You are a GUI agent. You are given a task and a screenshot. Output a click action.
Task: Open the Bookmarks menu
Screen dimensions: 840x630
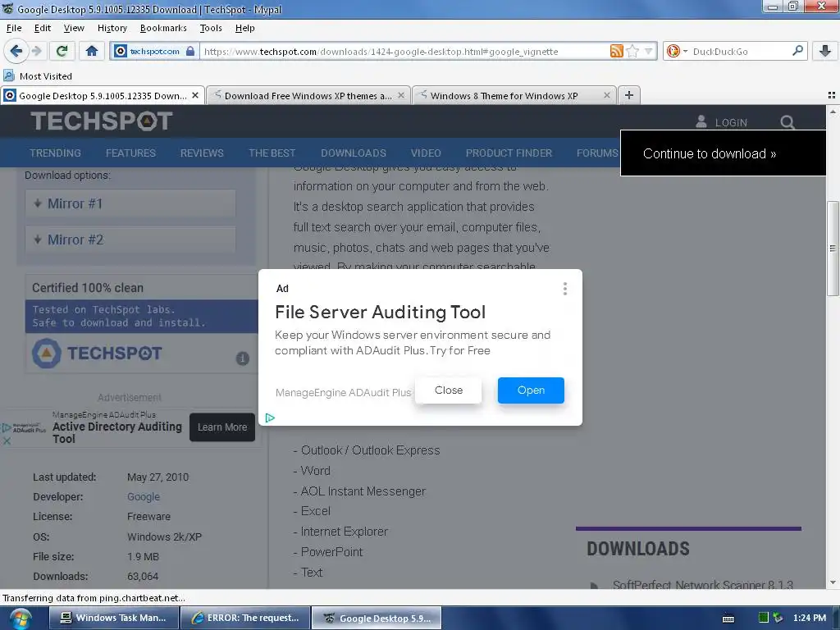tap(163, 28)
